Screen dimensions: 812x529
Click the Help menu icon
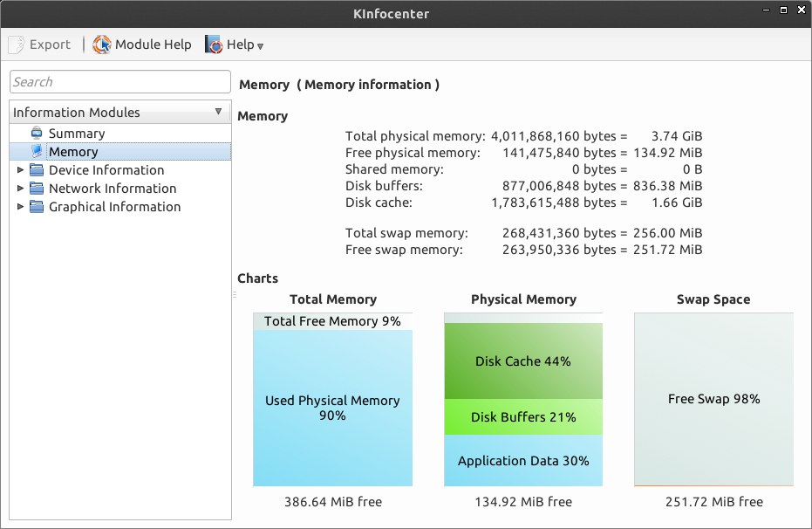(214, 45)
